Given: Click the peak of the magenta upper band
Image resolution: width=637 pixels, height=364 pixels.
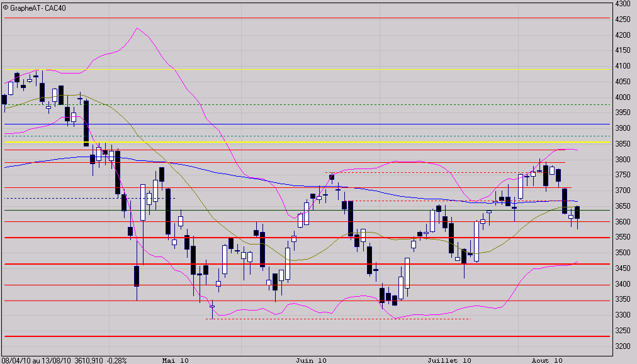Looking at the screenshot, I should pos(137,28).
